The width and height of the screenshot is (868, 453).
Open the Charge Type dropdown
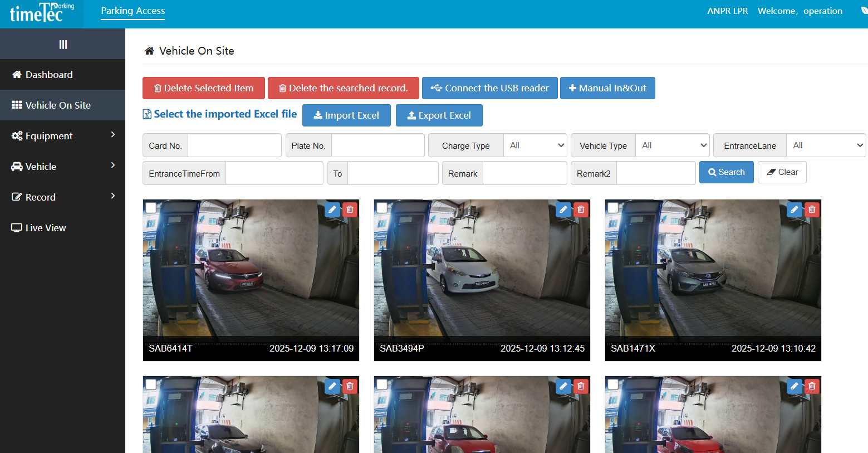pyautogui.click(x=535, y=145)
